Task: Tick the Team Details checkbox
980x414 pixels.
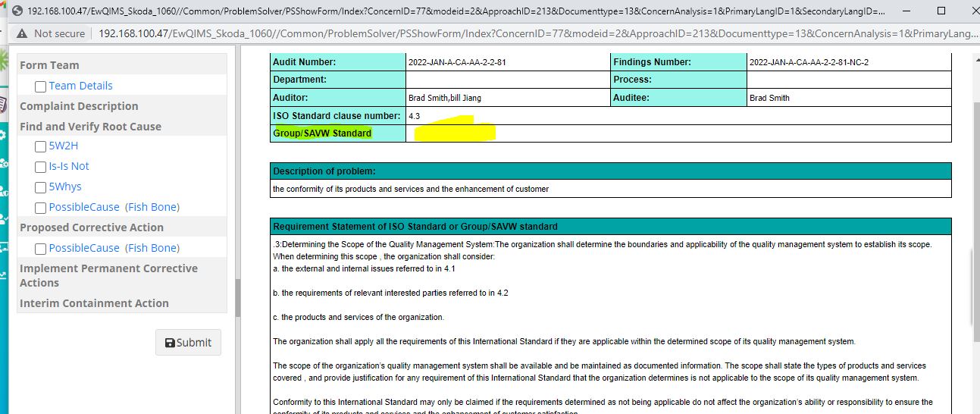Action: pyautogui.click(x=41, y=86)
